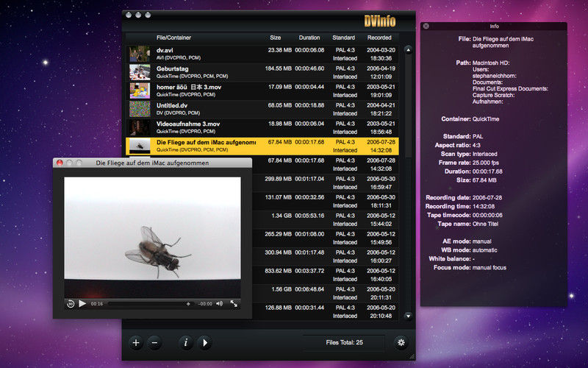Screen dimensions: 588x368
Task: Click the dv.avi thumbnail
Action: pyautogui.click(x=140, y=54)
